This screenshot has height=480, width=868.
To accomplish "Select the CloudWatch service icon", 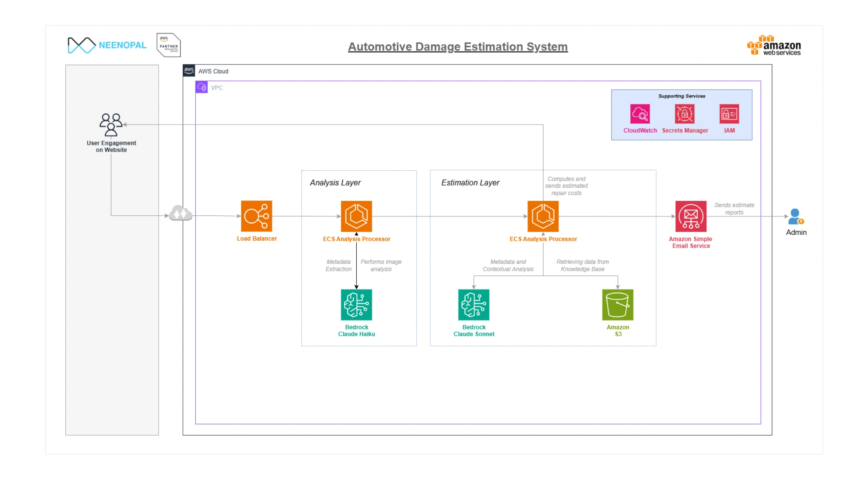I will coord(640,114).
